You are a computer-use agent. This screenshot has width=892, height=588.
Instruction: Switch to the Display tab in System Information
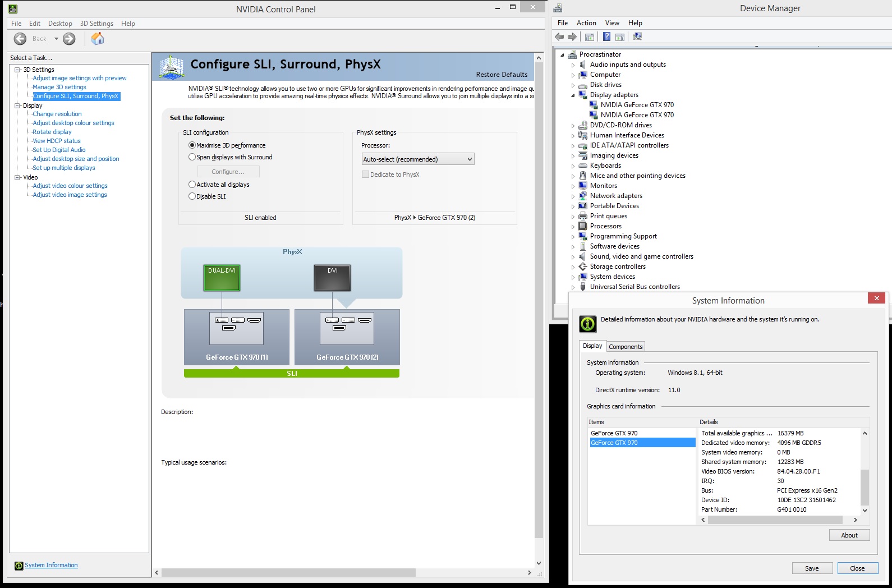(x=592, y=346)
